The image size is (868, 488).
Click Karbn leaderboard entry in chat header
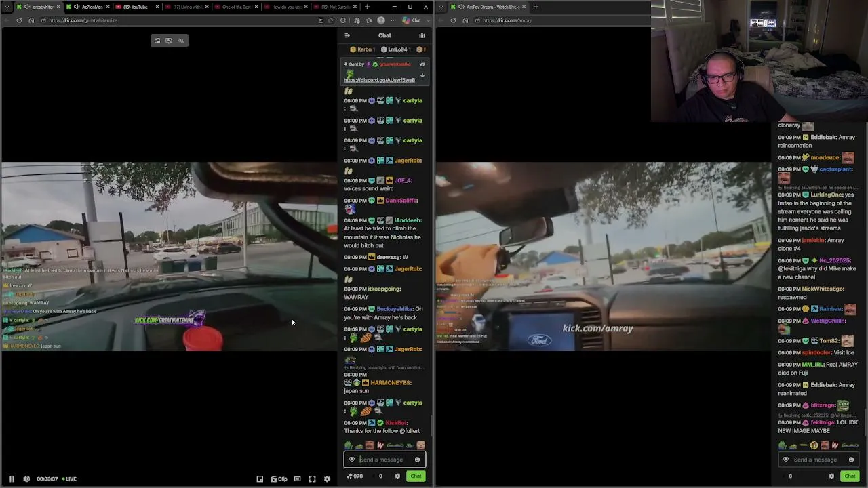pyautogui.click(x=362, y=49)
